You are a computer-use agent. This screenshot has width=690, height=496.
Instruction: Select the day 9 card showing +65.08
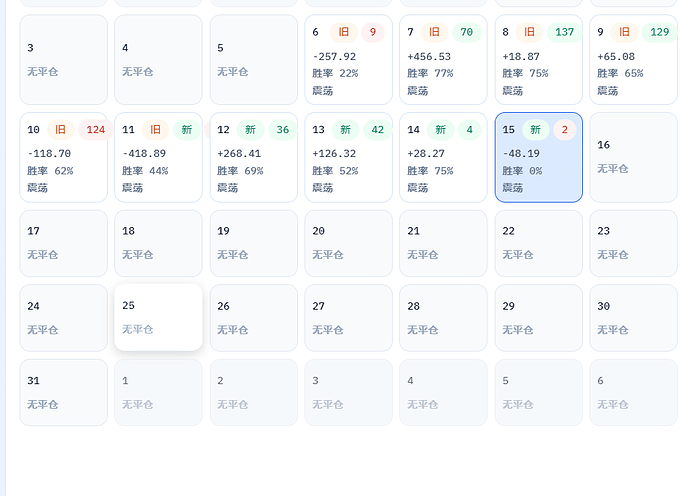(x=633, y=60)
